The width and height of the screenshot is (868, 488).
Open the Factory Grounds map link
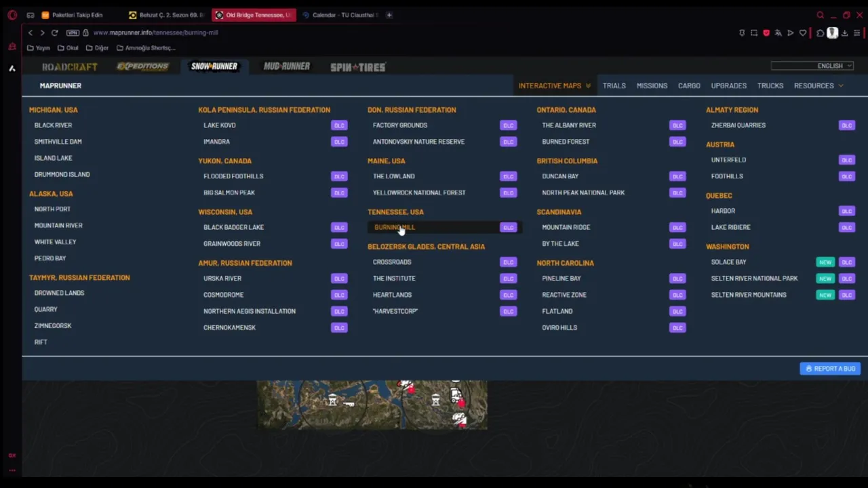click(x=400, y=125)
